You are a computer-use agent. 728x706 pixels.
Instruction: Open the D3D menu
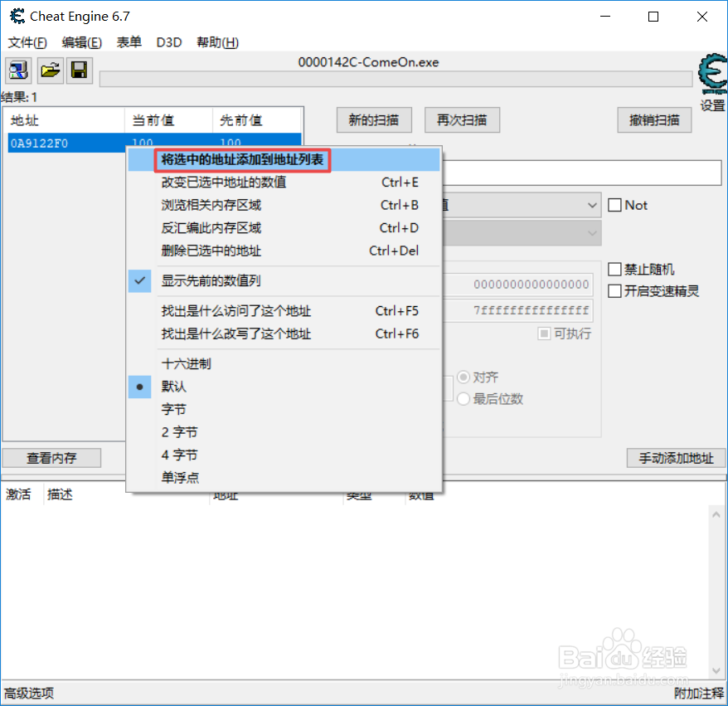coord(169,43)
